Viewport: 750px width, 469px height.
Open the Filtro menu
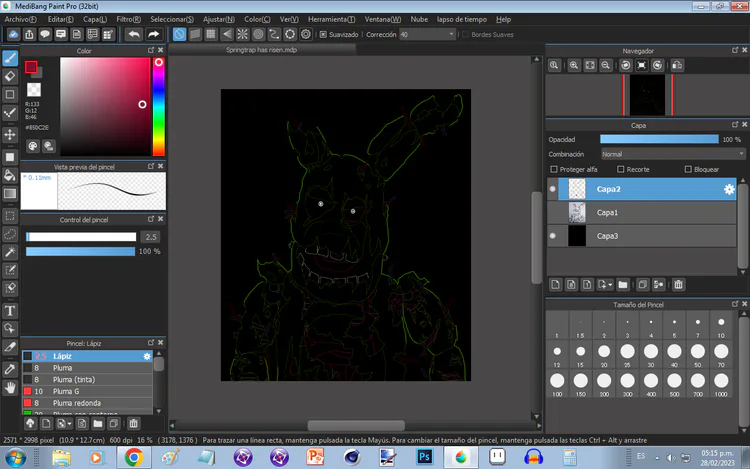coord(128,19)
